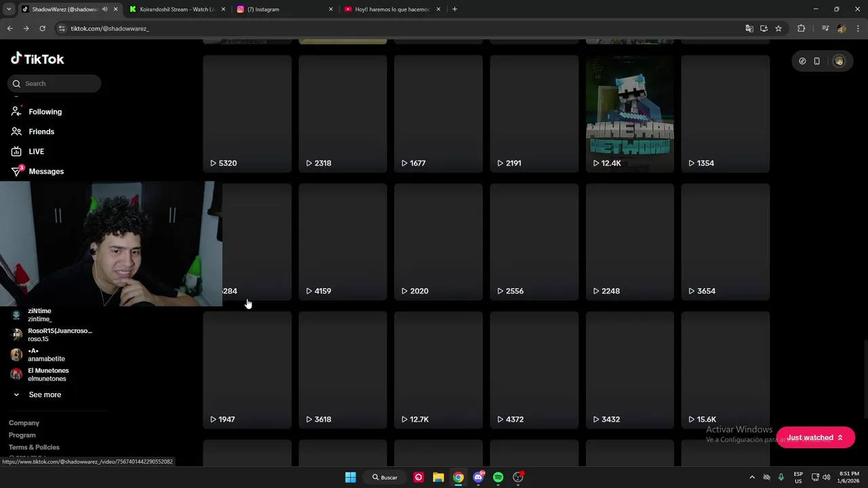The image size is (868, 488).
Task: Open TikTok profile avatar menu
Action: pos(839,61)
